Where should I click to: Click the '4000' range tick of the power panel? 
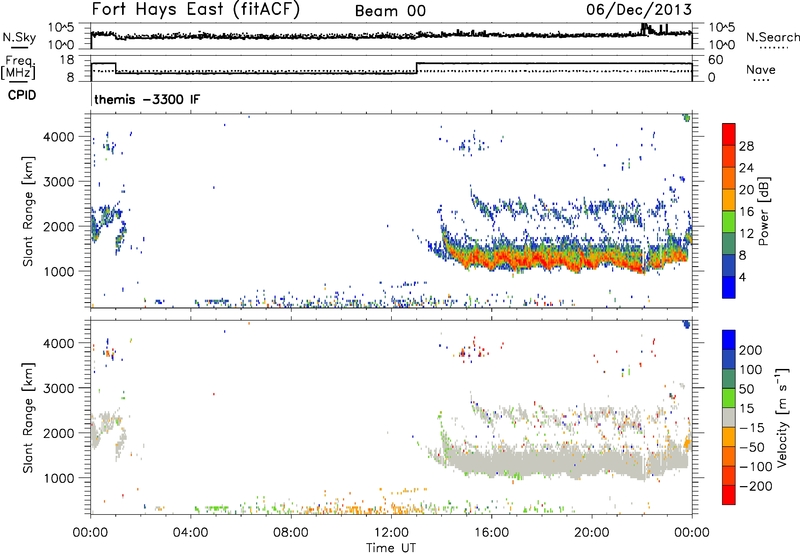click(59, 137)
